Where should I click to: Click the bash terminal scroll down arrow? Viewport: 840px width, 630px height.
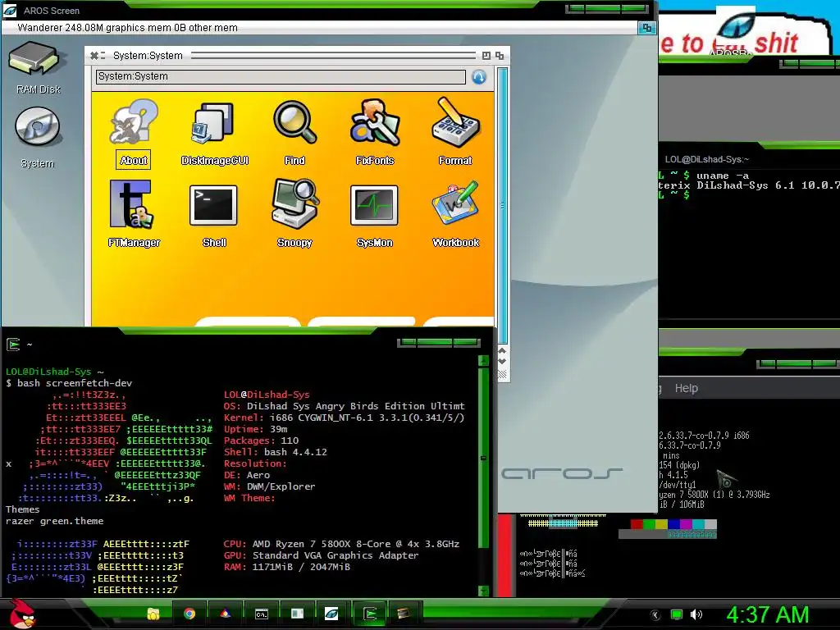(x=483, y=591)
